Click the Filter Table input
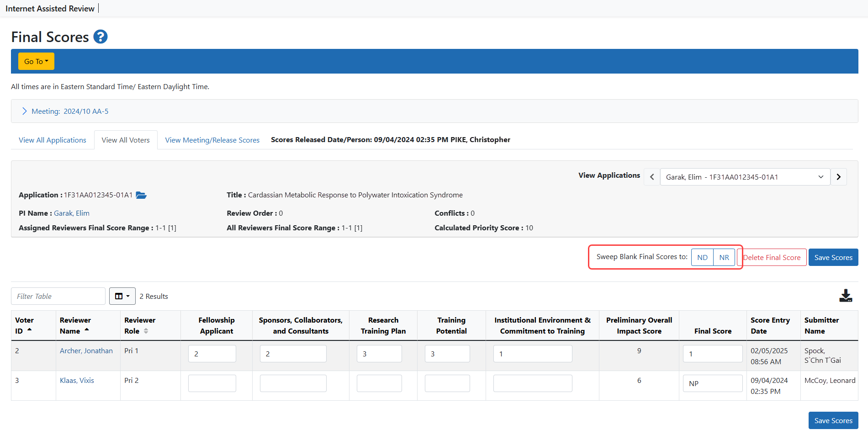Image resolution: width=868 pixels, height=435 pixels. pyautogui.click(x=58, y=296)
